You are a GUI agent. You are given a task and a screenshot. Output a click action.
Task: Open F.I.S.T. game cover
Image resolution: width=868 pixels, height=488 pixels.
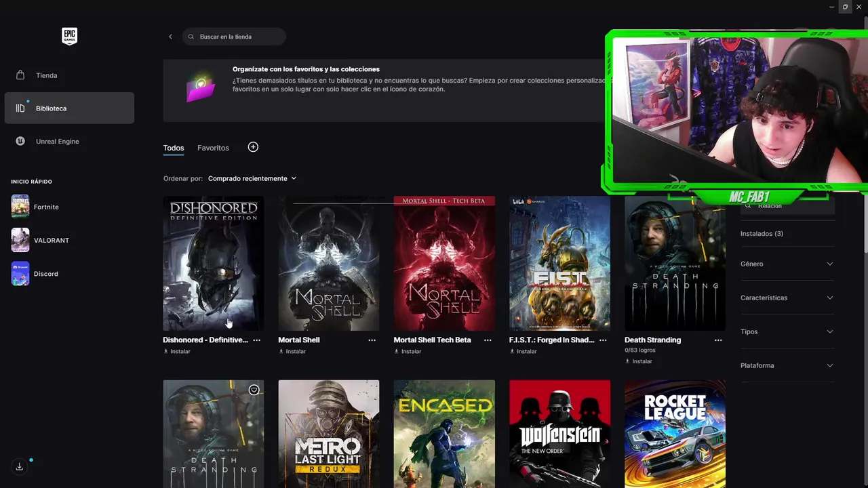click(x=559, y=264)
